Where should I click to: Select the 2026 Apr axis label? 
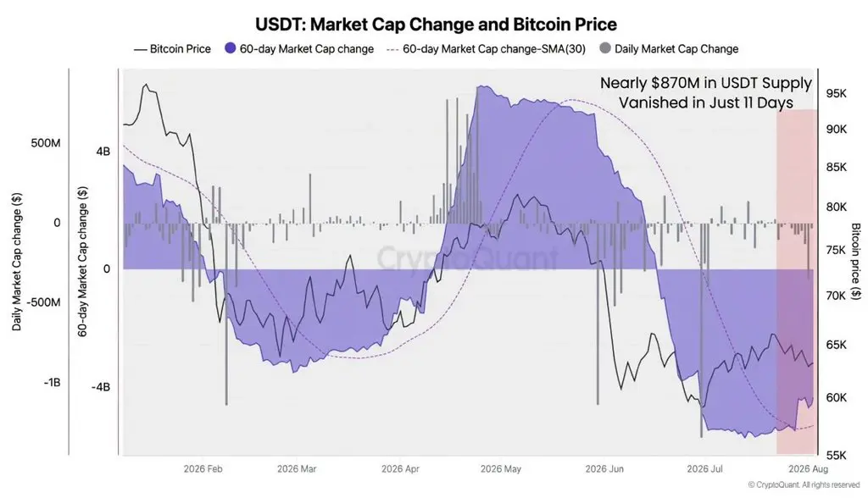click(x=400, y=468)
